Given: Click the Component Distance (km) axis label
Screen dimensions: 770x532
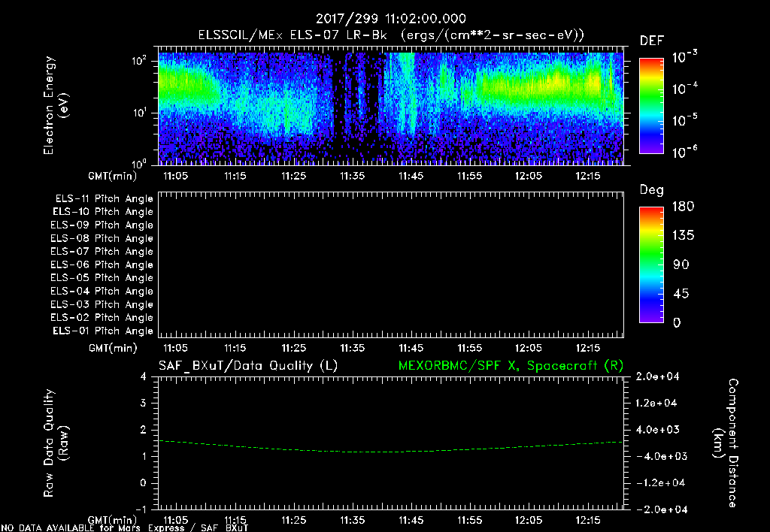Looking at the screenshot, I should click(726, 443).
